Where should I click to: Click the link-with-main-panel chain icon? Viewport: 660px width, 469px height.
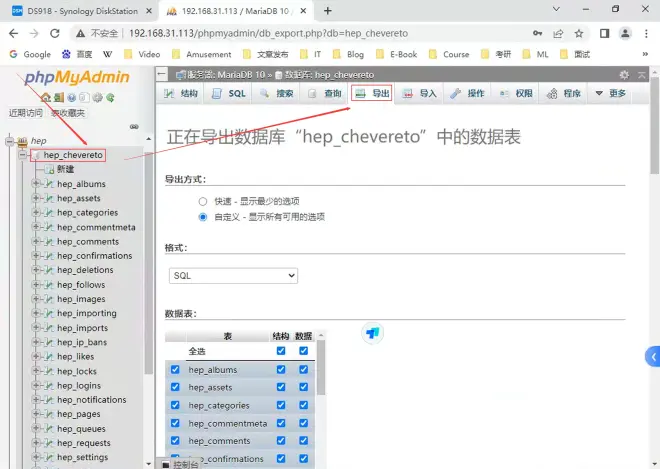tap(134, 126)
